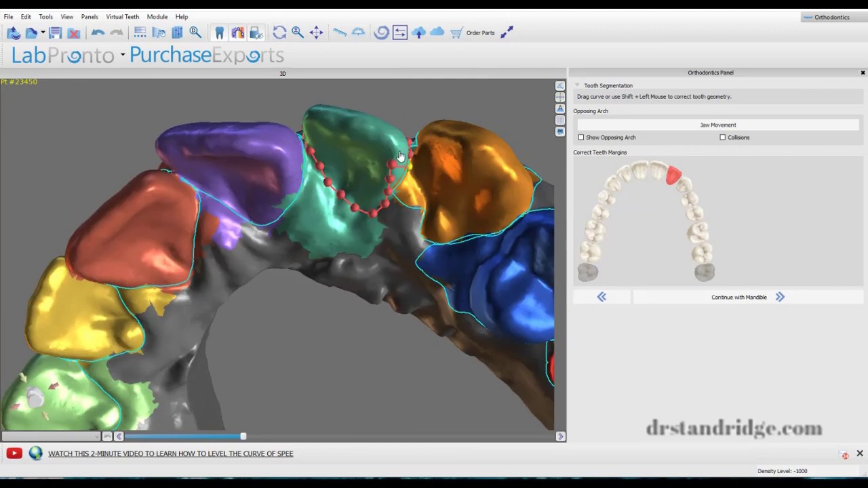Open the dropdown arrow beside the open folder icon
The width and height of the screenshot is (868, 488).
click(43, 33)
